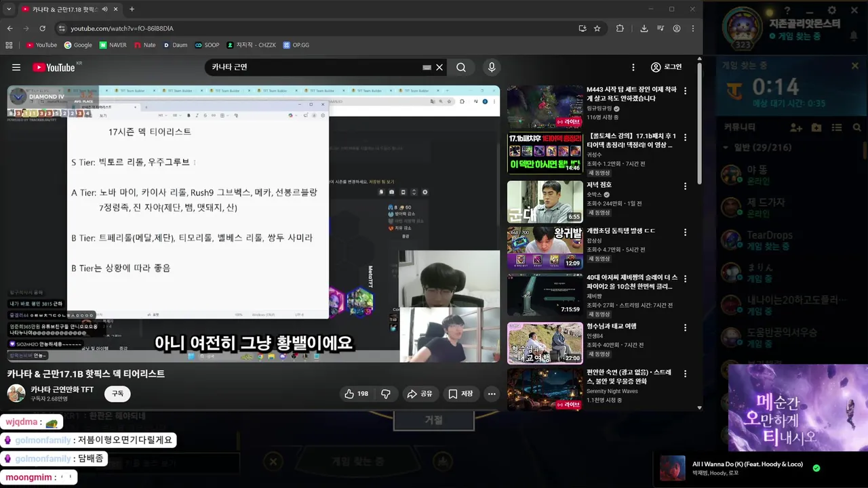This screenshot has width=868, height=488.
Task: Cancel the matchmaking queue with X
Action: pos(855,66)
